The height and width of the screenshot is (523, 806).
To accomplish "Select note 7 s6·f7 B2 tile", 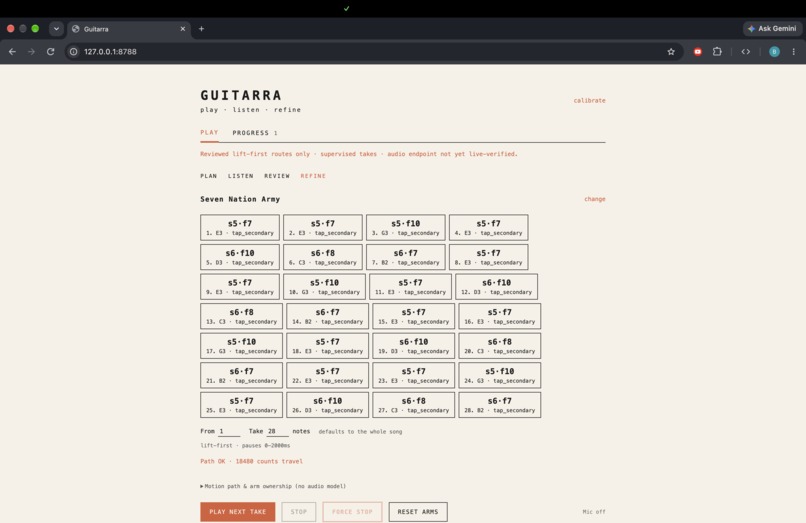I will click(x=406, y=257).
